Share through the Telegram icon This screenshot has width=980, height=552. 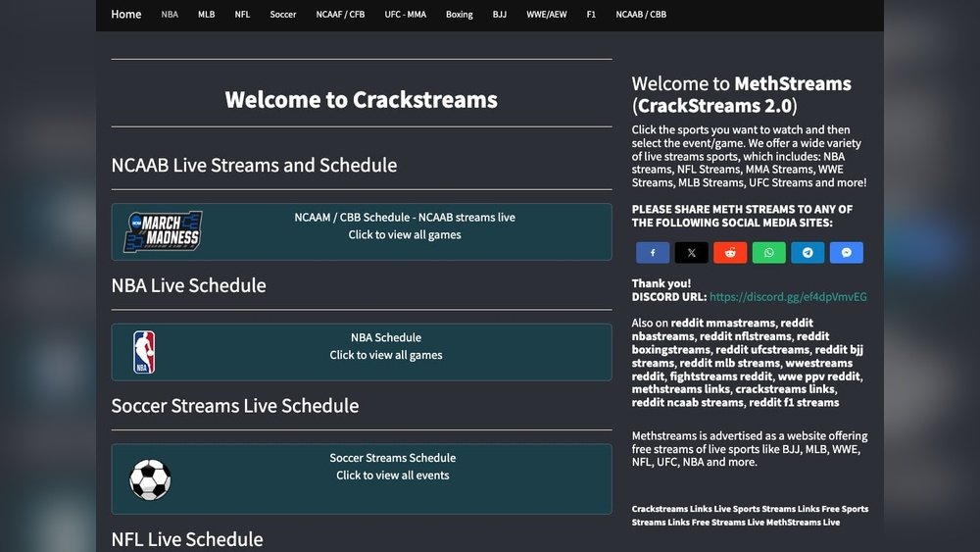[808, 253]
